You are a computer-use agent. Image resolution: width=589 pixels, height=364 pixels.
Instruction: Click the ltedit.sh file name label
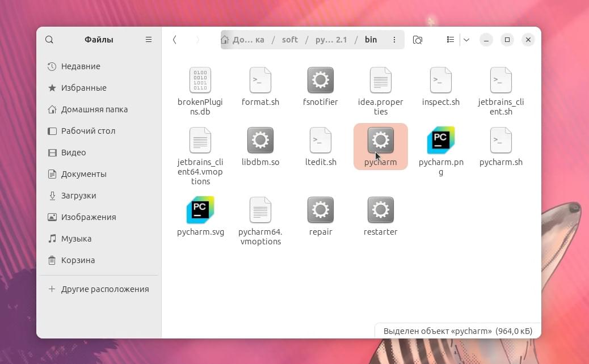(321, 162)
